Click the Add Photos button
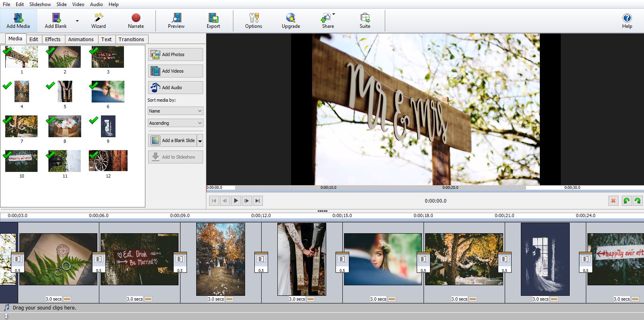Screen dimensions: 644x320 pos(175,54)
